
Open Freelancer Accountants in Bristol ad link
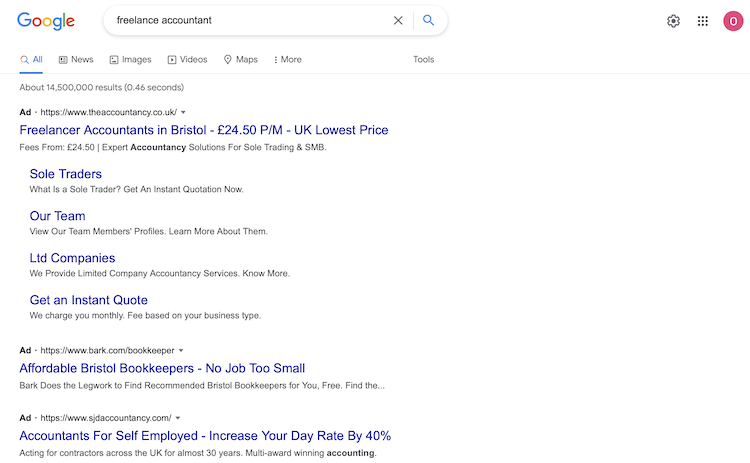tap(204, 130)
